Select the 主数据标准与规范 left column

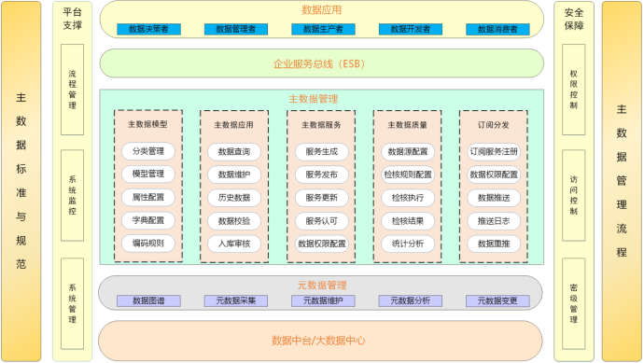pos(21,181)
